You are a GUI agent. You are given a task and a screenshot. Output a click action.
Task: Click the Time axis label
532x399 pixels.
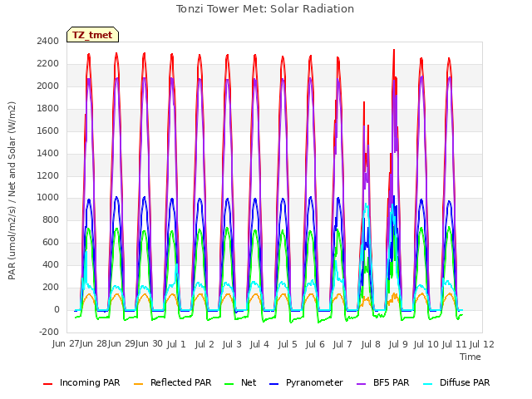point(470,357)
